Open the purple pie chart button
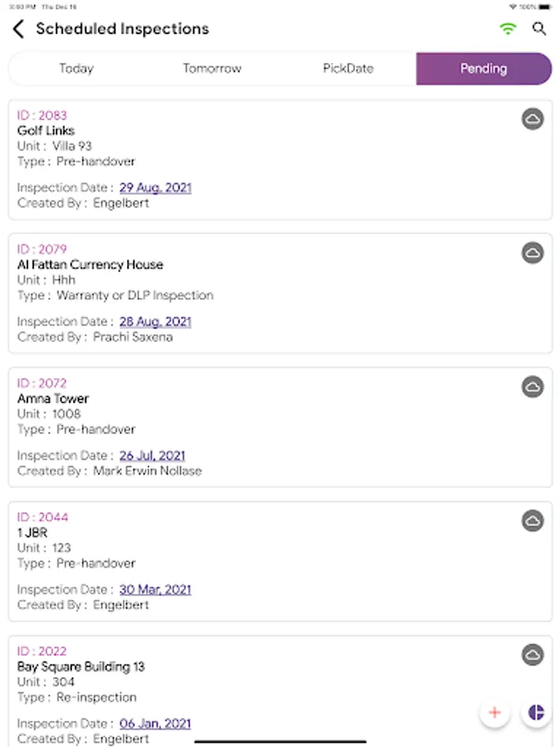 (536, 712)
